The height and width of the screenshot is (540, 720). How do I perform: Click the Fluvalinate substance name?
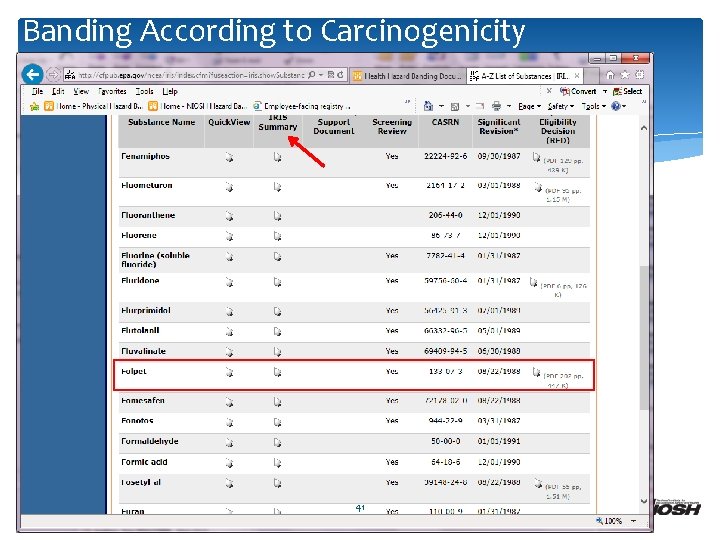pos(143,351)
